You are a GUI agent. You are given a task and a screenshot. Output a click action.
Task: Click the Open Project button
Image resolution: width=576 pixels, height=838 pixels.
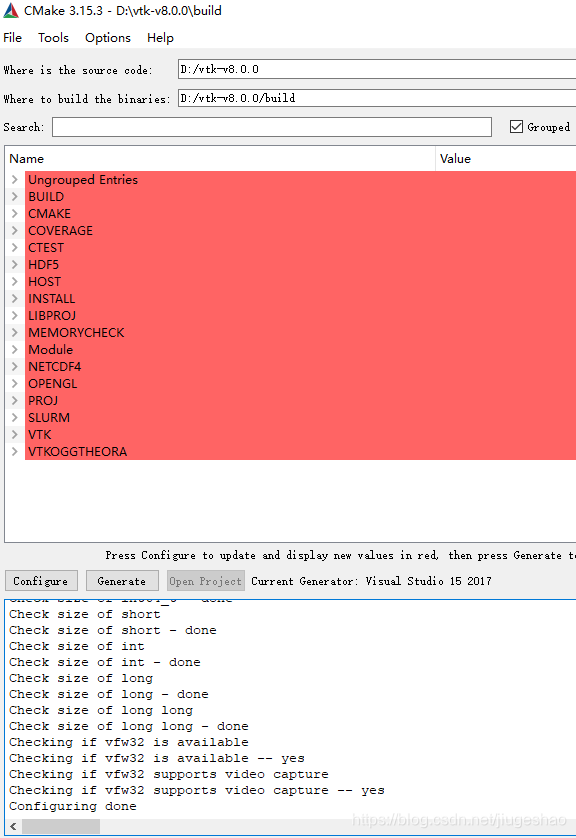pyautogui.click(x=206, y=581)
